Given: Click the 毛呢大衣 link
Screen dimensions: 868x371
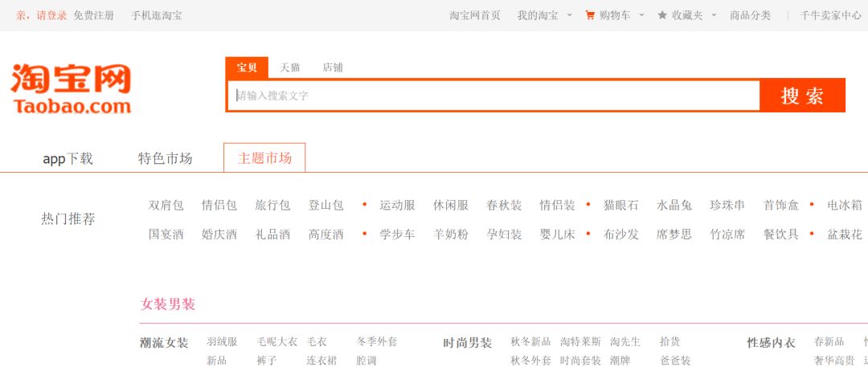Looking at the screenshot, I should pyautogui.click(x=276, y=342).
